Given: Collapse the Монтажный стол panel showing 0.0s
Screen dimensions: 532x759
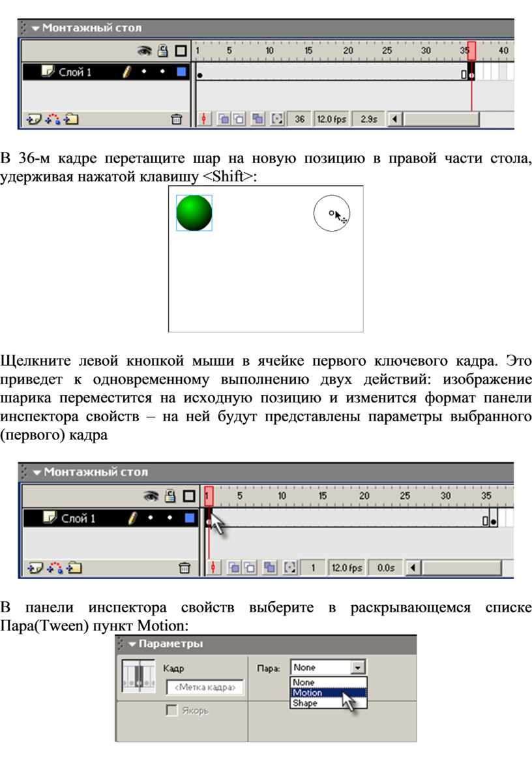Looking at the screenshot, I should [37, 473].
